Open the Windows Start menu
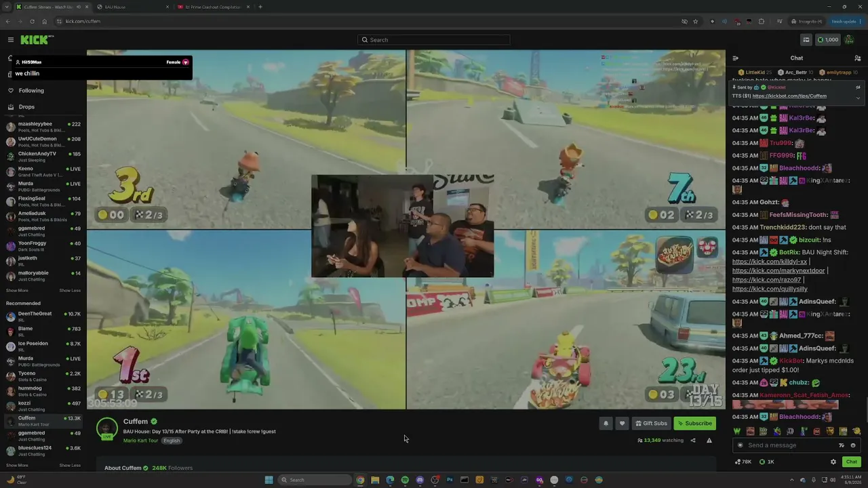 point(269,480)
